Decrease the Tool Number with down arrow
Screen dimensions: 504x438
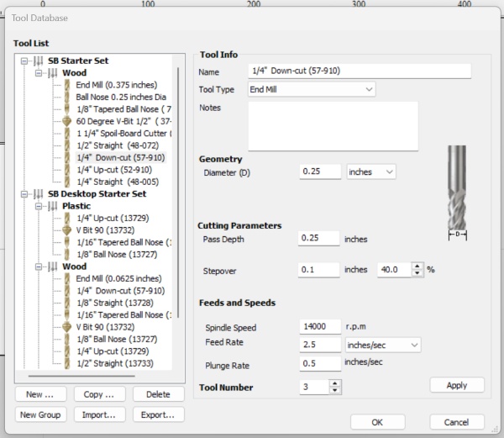click(336, 391)
